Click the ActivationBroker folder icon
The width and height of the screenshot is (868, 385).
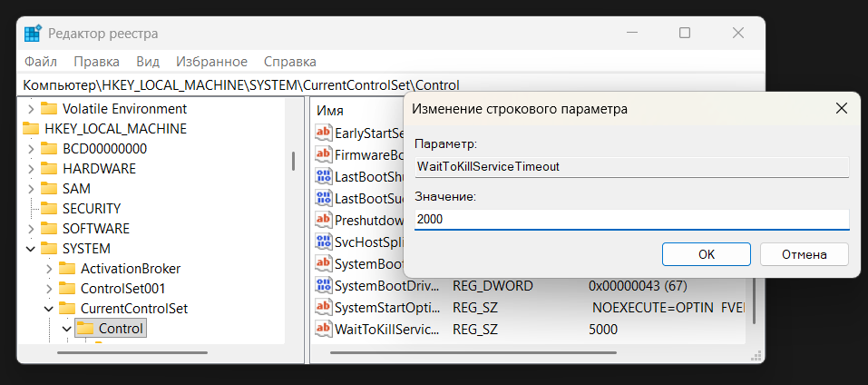(x=66, y=268)
